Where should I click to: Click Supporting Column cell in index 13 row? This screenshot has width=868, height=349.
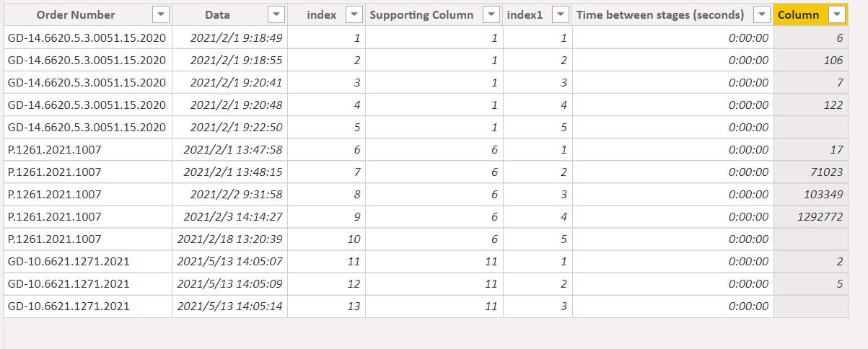434,306
